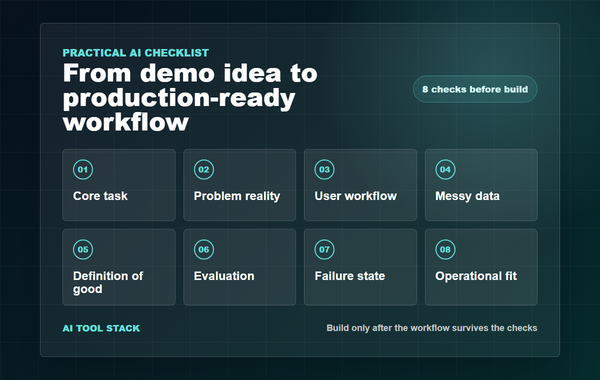Select the 'Core task' card label
Viewport: 600px width, 380px height.
point(100,196)
